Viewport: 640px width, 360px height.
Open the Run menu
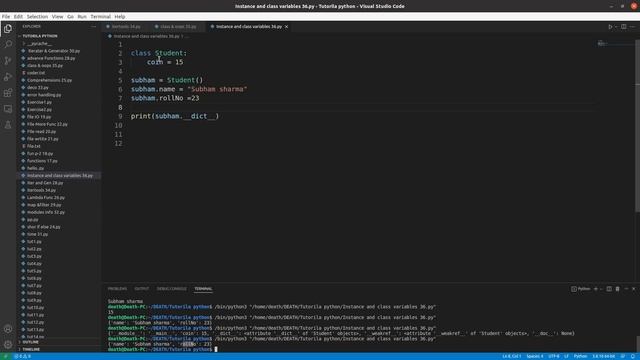pos(82,17)
